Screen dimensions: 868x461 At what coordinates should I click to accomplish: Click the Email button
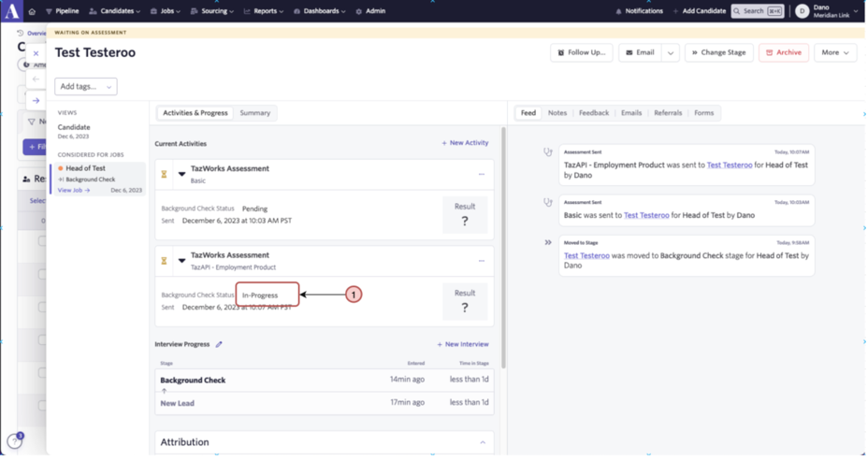point(641,52)
